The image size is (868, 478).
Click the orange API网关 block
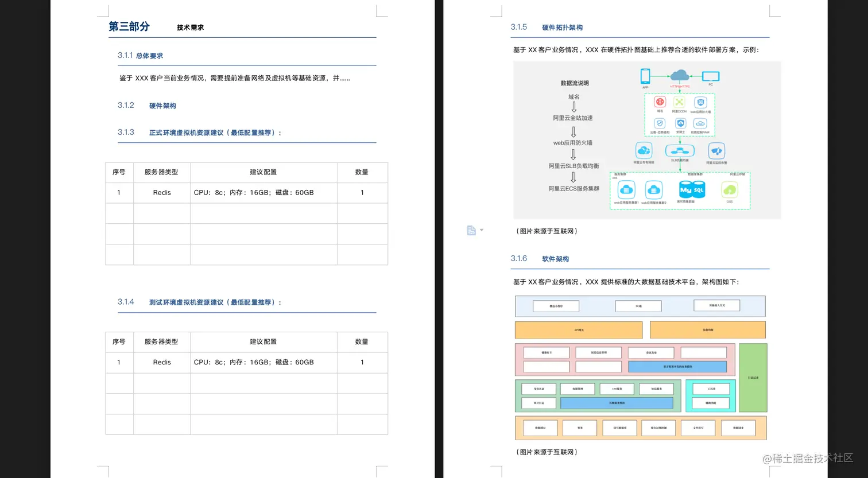tap(579, 330)
